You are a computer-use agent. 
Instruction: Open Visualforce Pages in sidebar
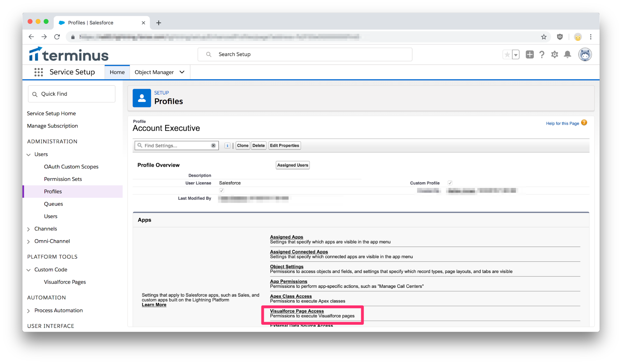pyautogui.click(x=65, y=282)
